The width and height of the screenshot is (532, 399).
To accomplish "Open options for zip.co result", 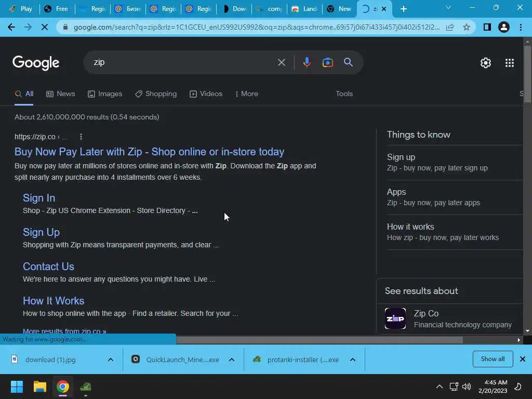I will tap(81, 137).
